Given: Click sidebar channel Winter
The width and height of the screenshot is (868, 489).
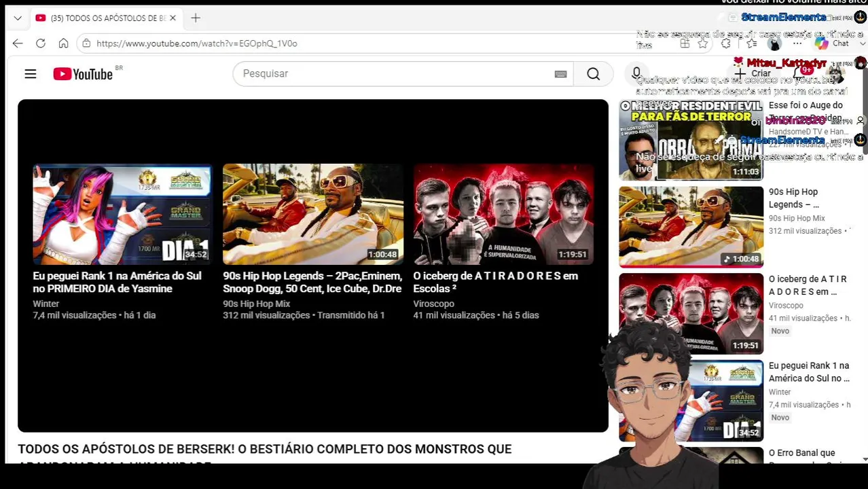Looking at the screenshot, I should click(x=779, y=392).
